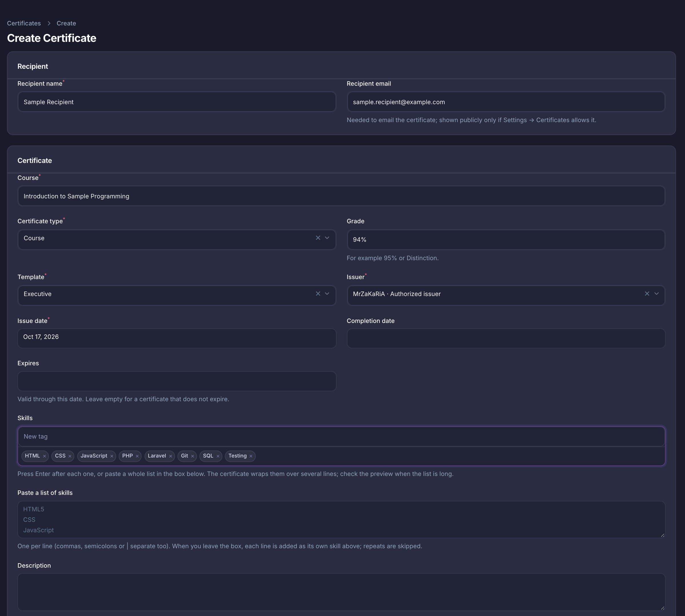
Task: Remove the JavaScript skill tag
Action: click(112, 456)
